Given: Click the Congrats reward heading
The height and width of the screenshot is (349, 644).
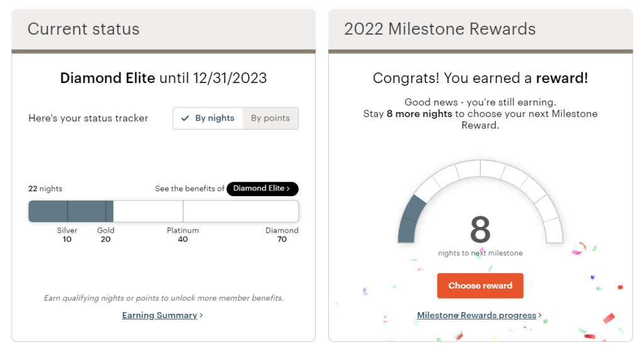Looking at the screenshot, I should pos(480,78).
